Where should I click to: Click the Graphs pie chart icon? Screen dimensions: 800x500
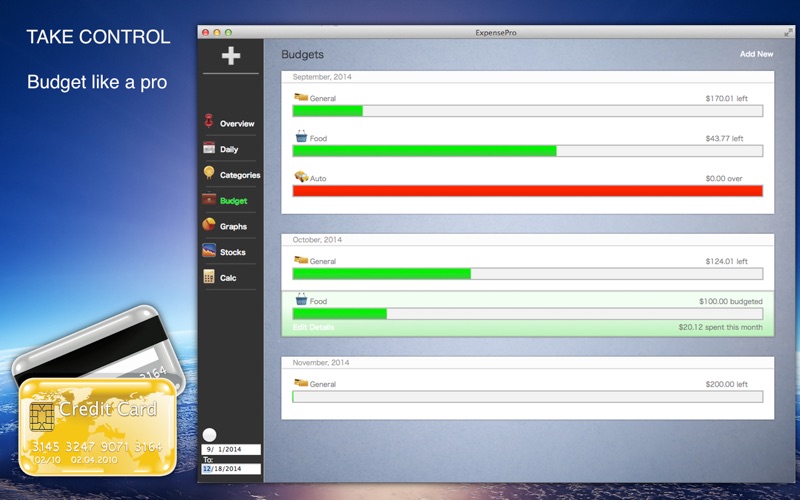[x=209, y=224]
